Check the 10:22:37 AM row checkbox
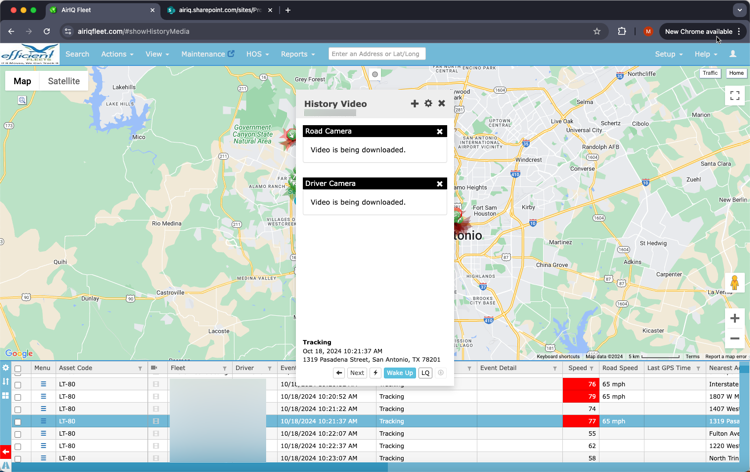 point(18,447)
